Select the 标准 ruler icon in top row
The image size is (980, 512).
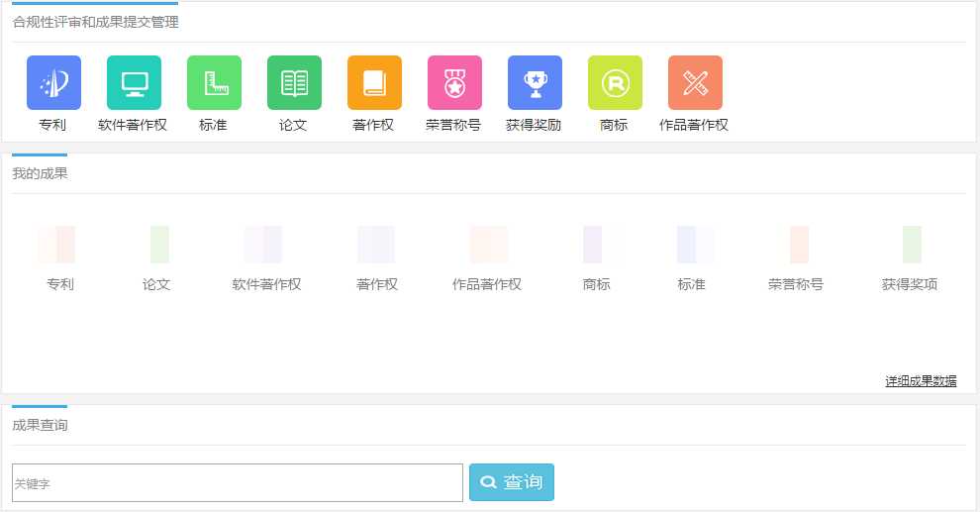pos(214,82)
